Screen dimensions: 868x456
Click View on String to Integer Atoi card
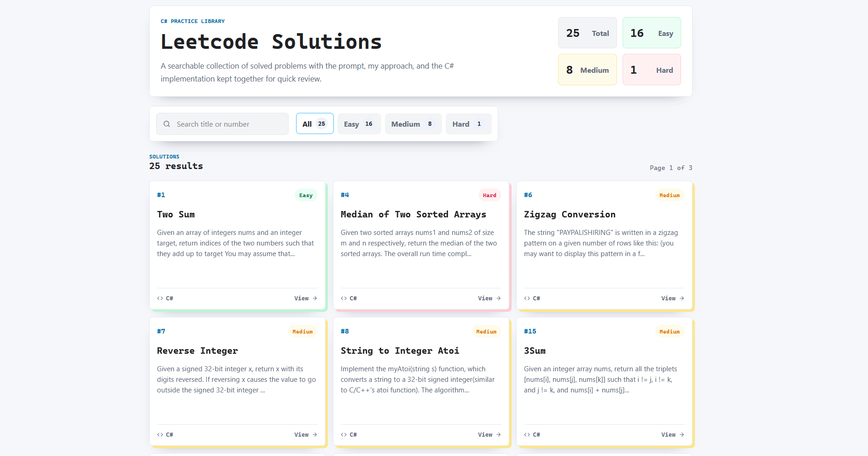[489, 435]
